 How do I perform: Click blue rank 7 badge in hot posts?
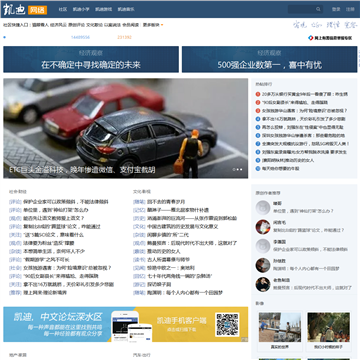tap(258, 144)
